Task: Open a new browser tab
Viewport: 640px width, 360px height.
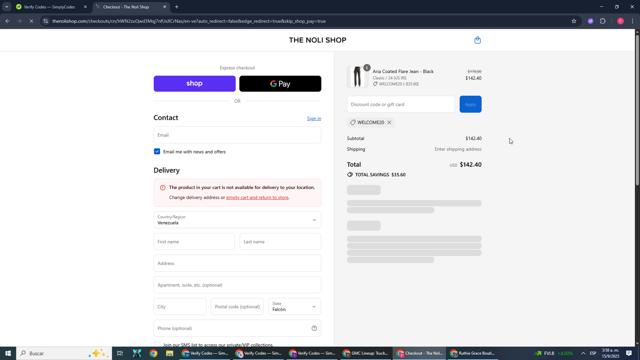Action: pos(176,7)
